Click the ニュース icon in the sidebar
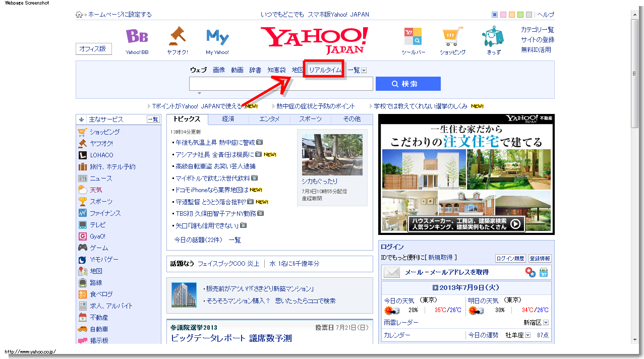 tap(82, 178)
